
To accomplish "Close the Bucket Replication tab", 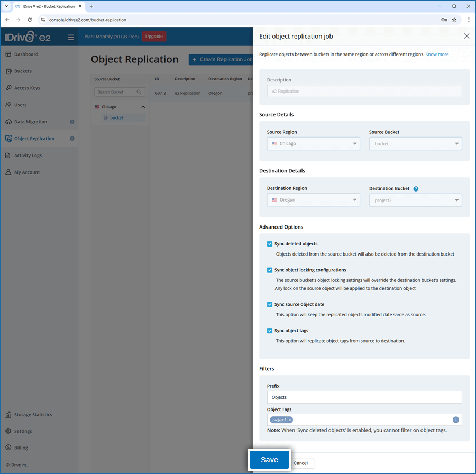I will pyautogui.click(x=80, y=6).
